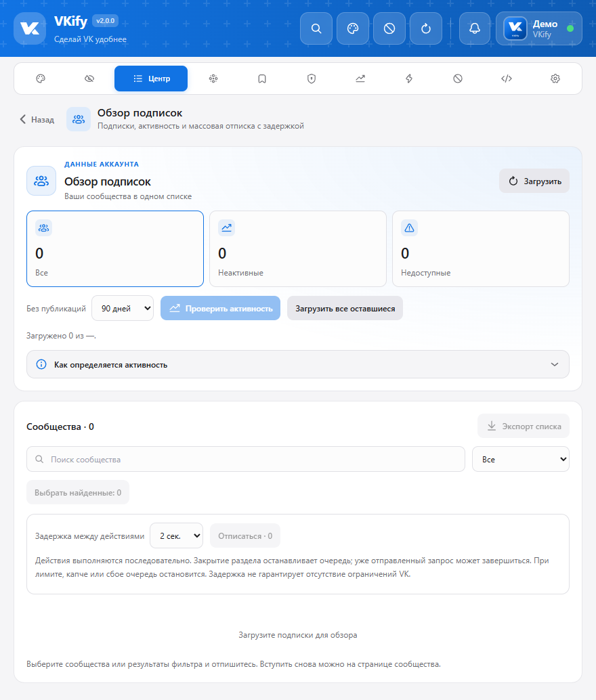This screenshot has width=596, height=700.
Task: Click the Загрузить button
Action: (x=534, y=181)
